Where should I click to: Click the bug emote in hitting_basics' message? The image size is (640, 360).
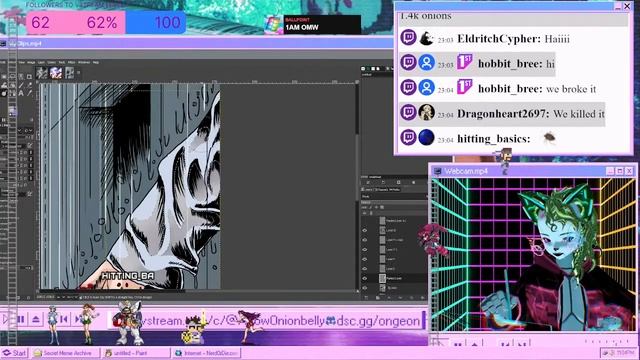549,138
